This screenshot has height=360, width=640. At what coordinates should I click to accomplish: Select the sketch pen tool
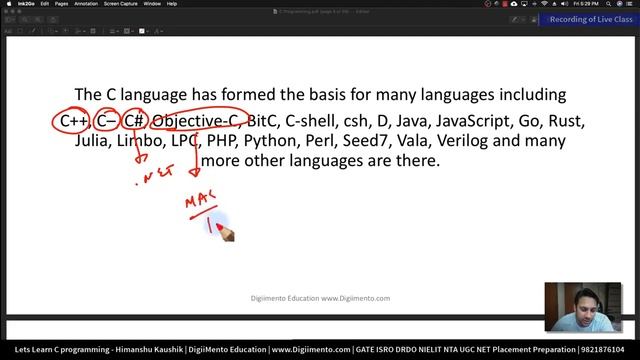point(33,31)
